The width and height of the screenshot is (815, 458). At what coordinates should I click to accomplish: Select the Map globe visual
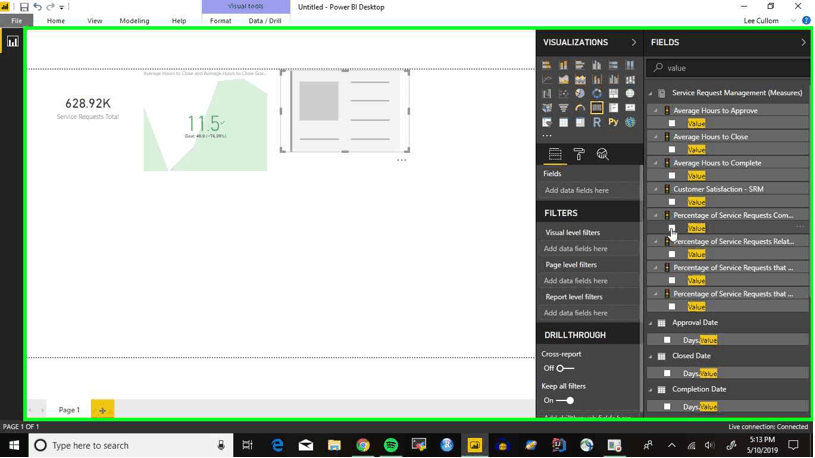630,94
